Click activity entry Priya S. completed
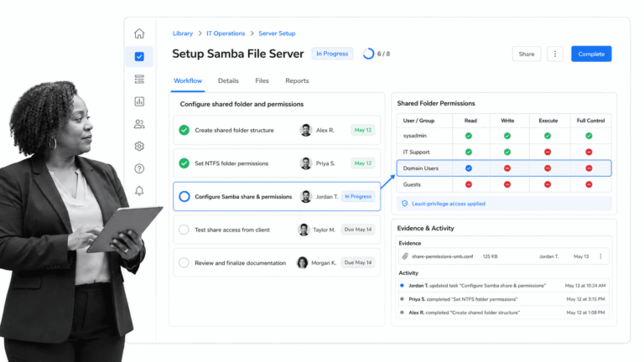This screenshot has width=644, height=362. tap(503, 299)
